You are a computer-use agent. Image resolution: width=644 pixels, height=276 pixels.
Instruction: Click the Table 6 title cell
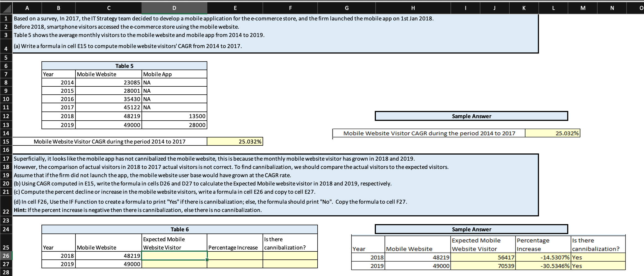coord(179,229)
